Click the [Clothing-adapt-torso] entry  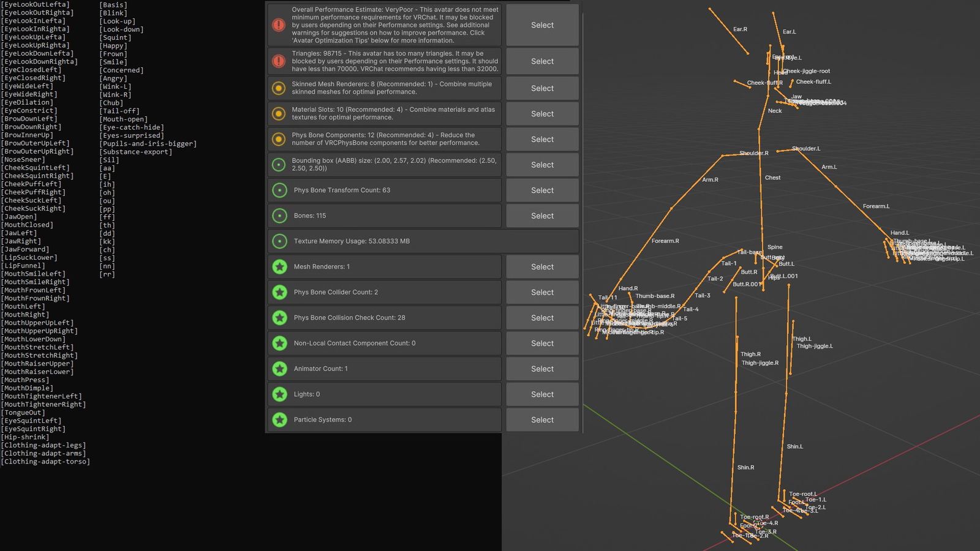coord(45,462)
